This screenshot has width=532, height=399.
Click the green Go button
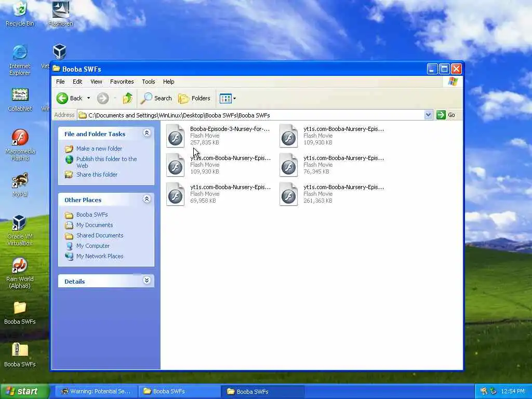click(x=446, y=115)
